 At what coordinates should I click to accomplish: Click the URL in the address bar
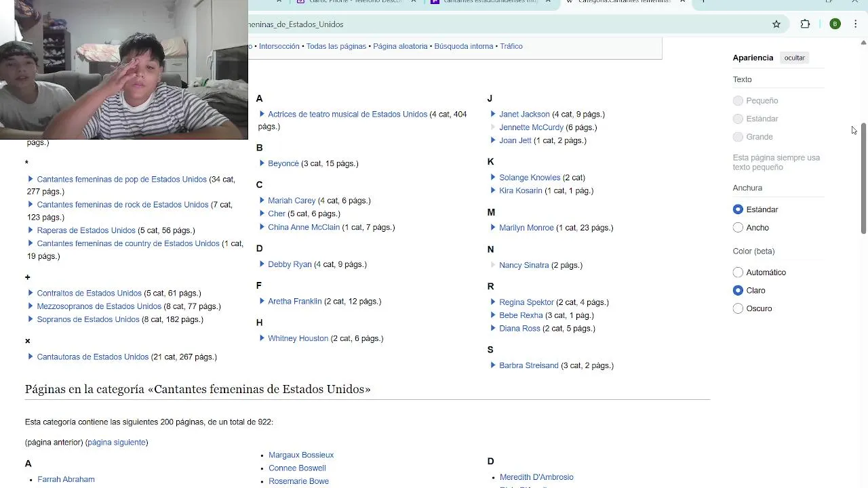296,24
